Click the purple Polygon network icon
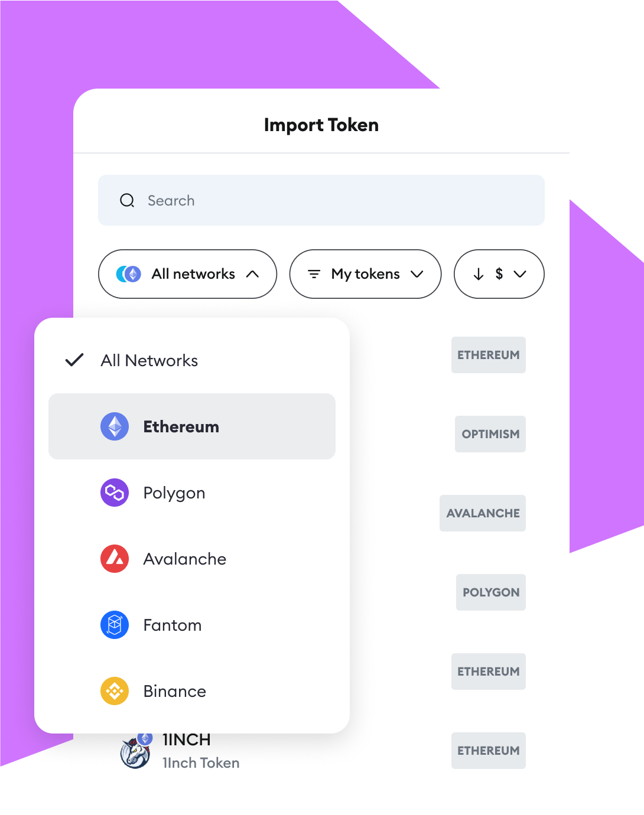Screen dimensions: 644x815 click(x=115, y=493)
